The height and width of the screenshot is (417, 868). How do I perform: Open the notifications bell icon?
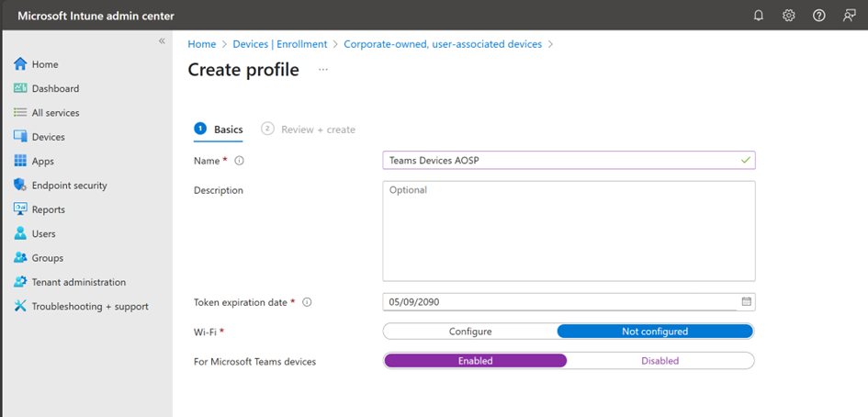click(x=759, y=16)
